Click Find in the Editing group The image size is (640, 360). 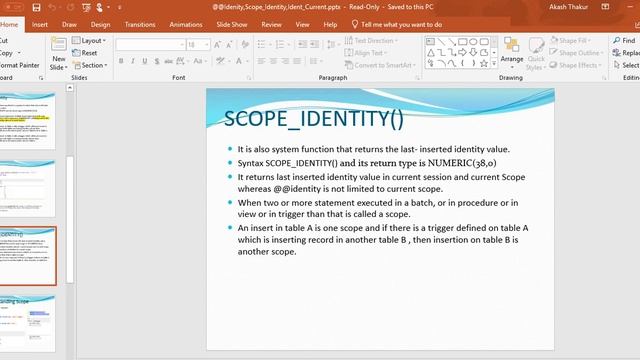624,40
